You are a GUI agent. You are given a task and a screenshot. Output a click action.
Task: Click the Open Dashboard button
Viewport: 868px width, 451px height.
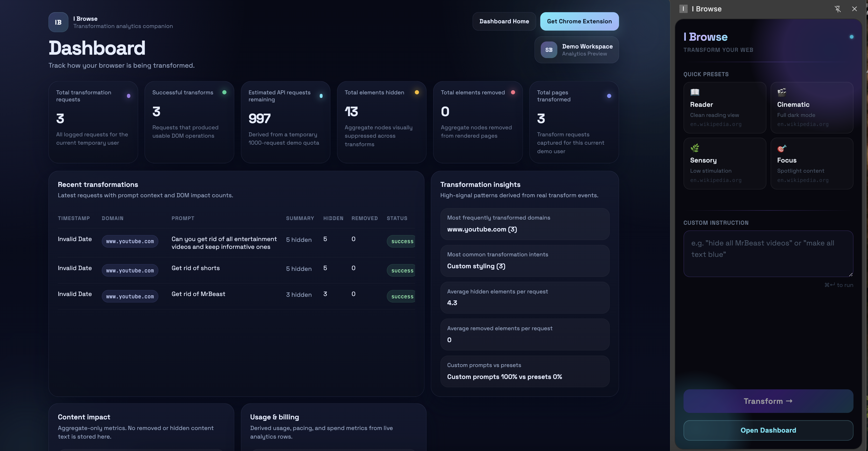coord(768,430)
